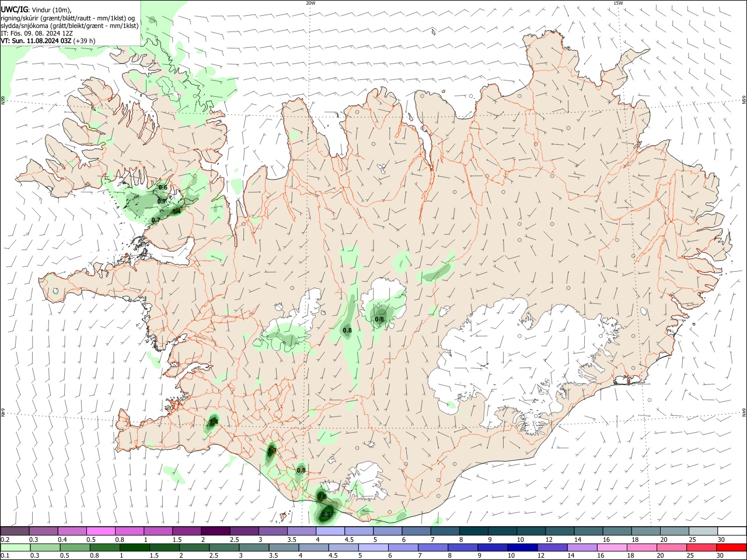Select the bright magenta 0.5 swatch in upper snow legend
This screenshot has width=747, height=560.
[100, 531]
